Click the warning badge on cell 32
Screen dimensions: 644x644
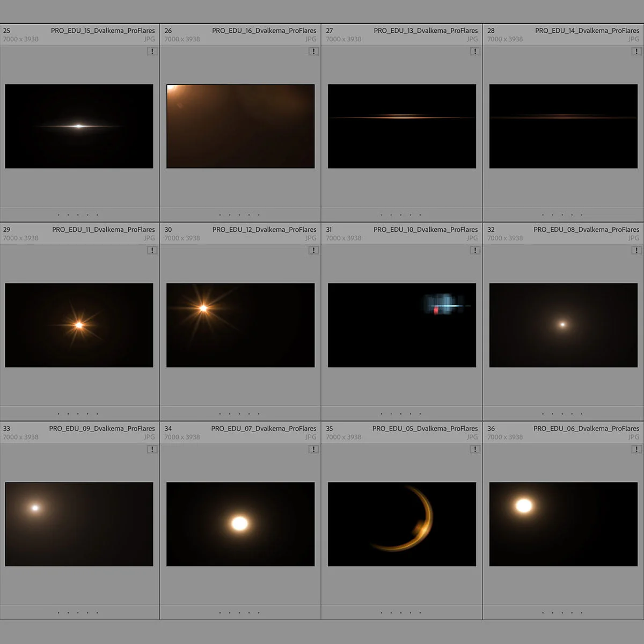point(636,251)
